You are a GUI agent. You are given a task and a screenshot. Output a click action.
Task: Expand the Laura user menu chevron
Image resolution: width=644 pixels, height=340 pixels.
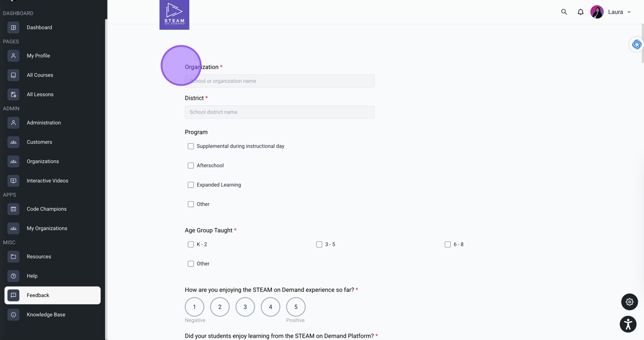click(x=629, y=12)
